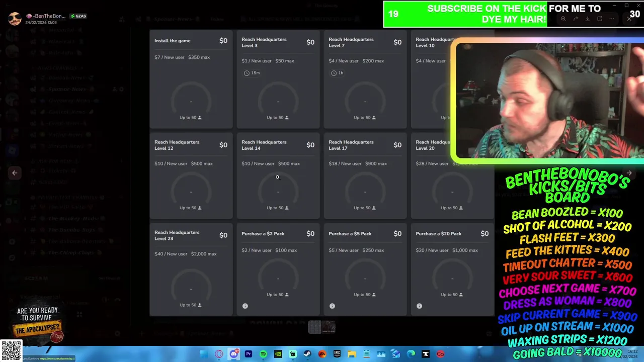
Task: Go to next image with right arrow
Action: [629, 172]
